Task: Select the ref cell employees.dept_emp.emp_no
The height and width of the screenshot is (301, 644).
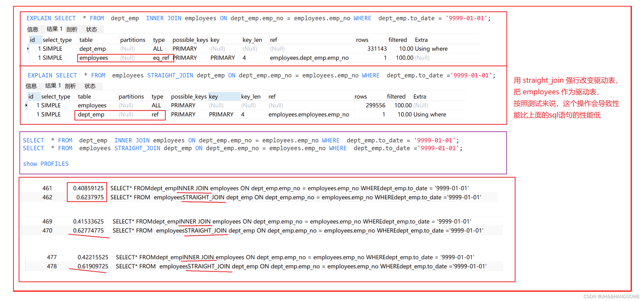Action: tap(309, 58)
